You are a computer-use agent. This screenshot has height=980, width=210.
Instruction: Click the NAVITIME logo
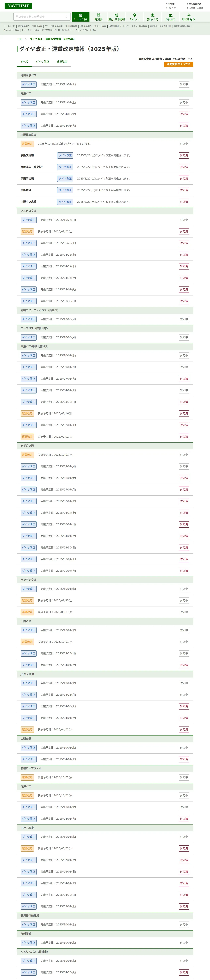click(18, 6)
